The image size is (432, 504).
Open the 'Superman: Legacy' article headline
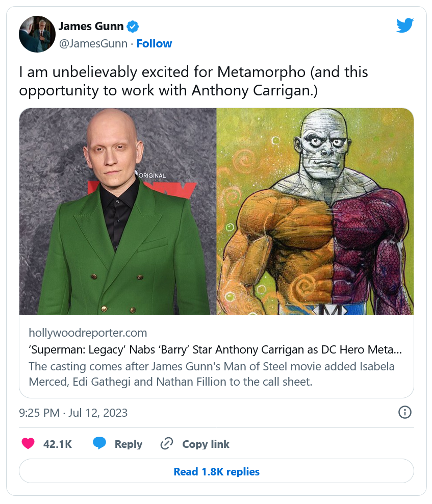[215, 350]
